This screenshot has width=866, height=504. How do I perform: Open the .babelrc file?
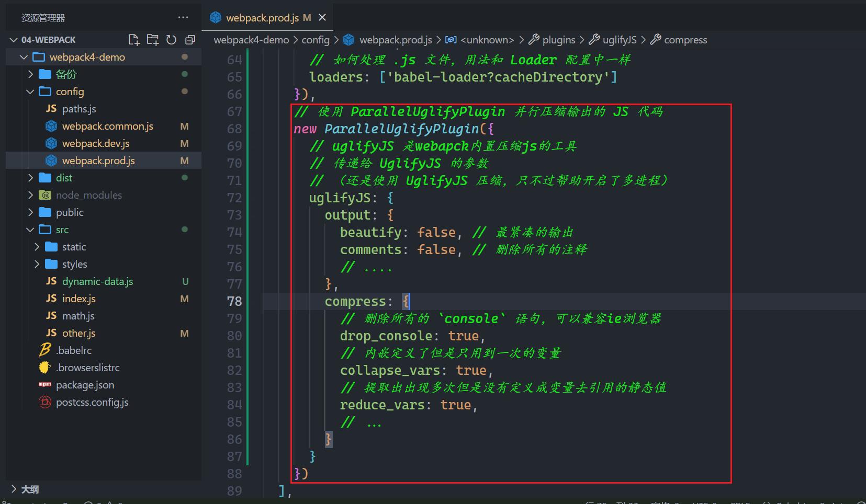pos(104,350)
